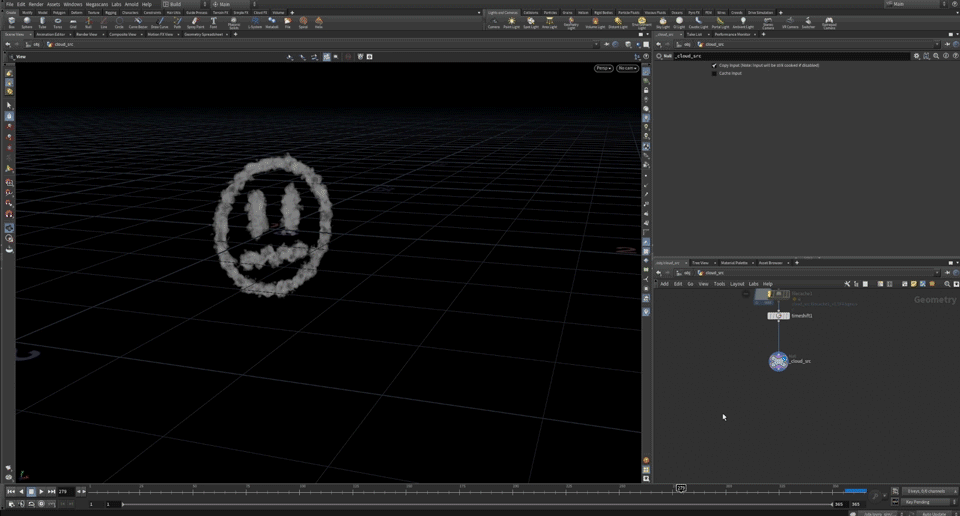
Task: Add a Switcher from the shelf
Action: tap(808, 23)
